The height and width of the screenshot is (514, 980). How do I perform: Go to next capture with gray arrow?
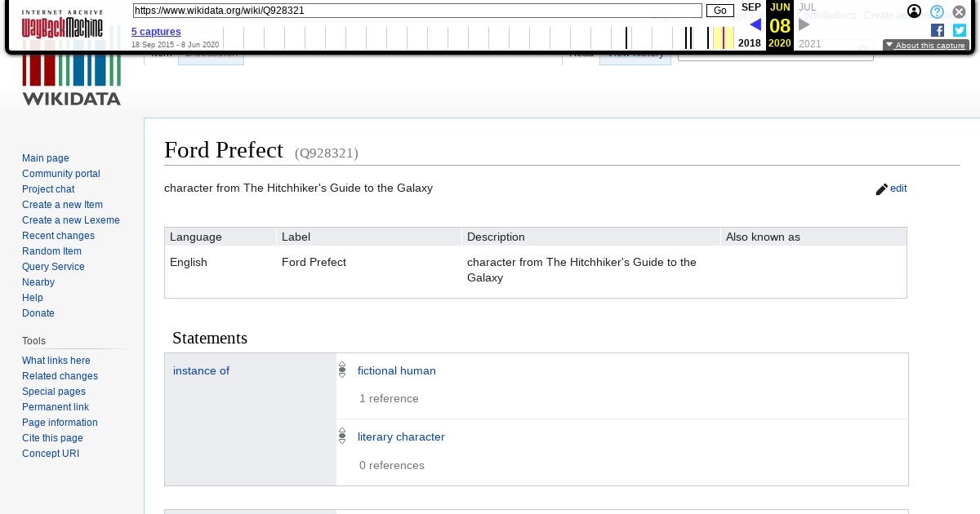[804, 24]
